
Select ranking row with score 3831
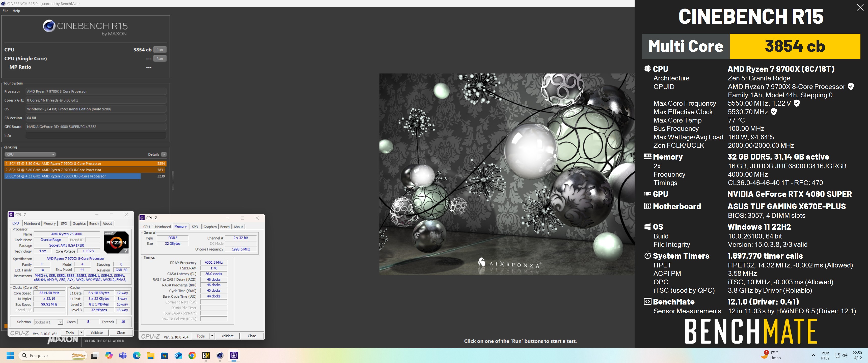pos(85,170)
